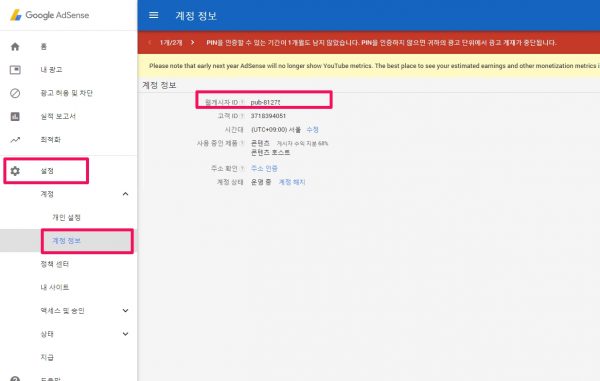This screenshot has height=381, width=600.
Task: Open 내 광고 via its ad icon
Action: click(15, 70)
